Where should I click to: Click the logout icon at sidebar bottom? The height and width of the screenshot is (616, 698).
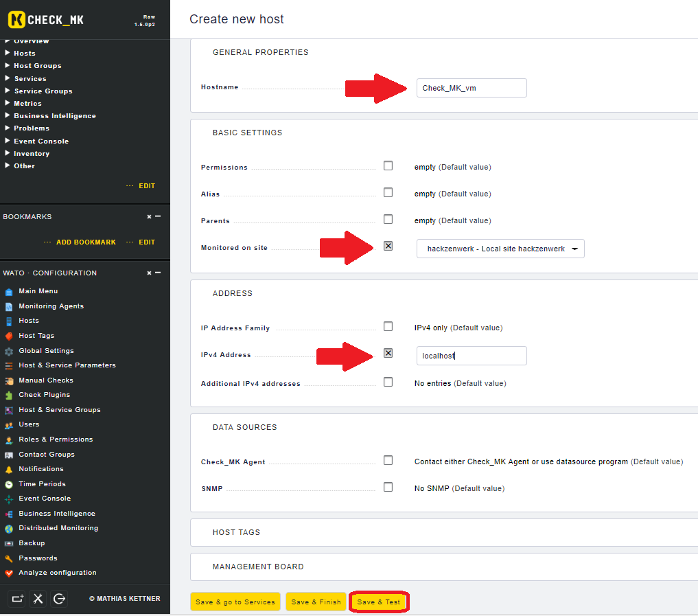coord(60,599)
